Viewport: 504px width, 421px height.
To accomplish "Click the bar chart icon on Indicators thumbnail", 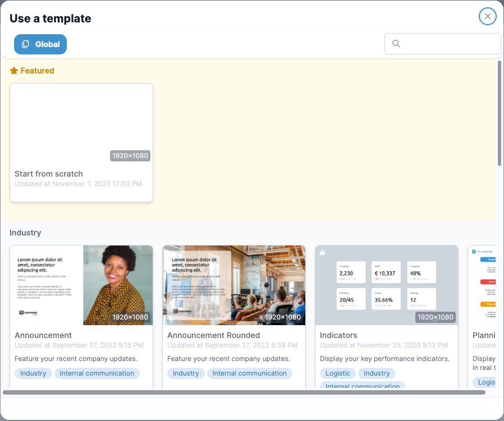I will (x=322, y=252).
